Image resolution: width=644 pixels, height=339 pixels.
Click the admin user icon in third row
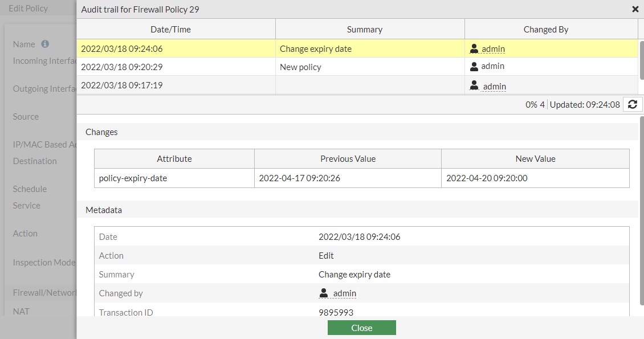tap(474, 85)
